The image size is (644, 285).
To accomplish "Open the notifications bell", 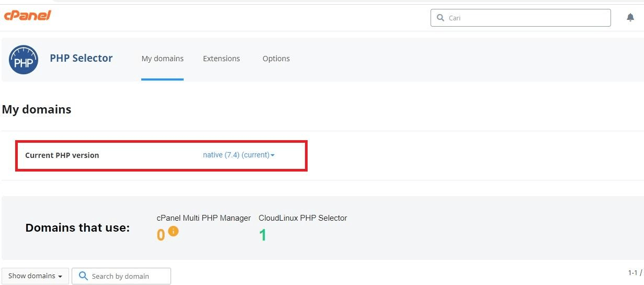I will point(630,18).
